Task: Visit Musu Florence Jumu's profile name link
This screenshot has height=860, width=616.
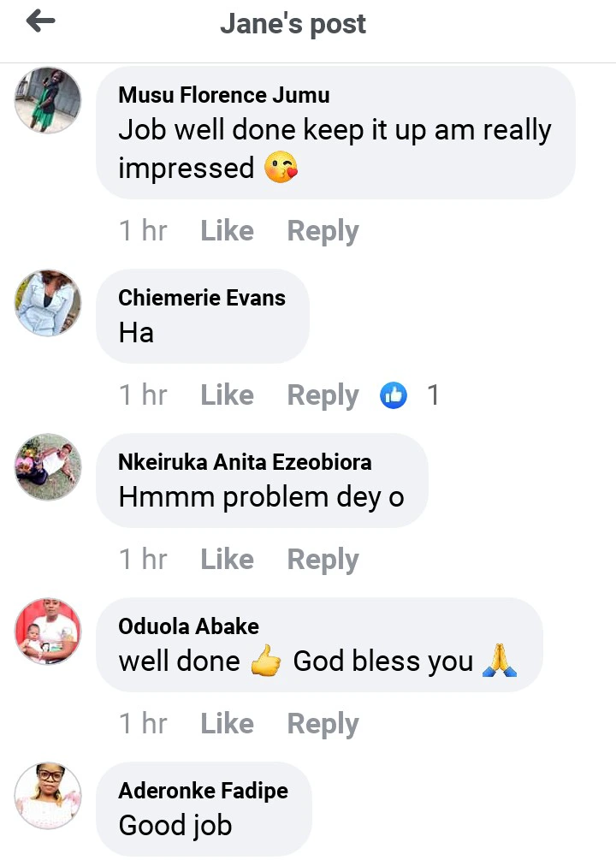Action: 223,94
